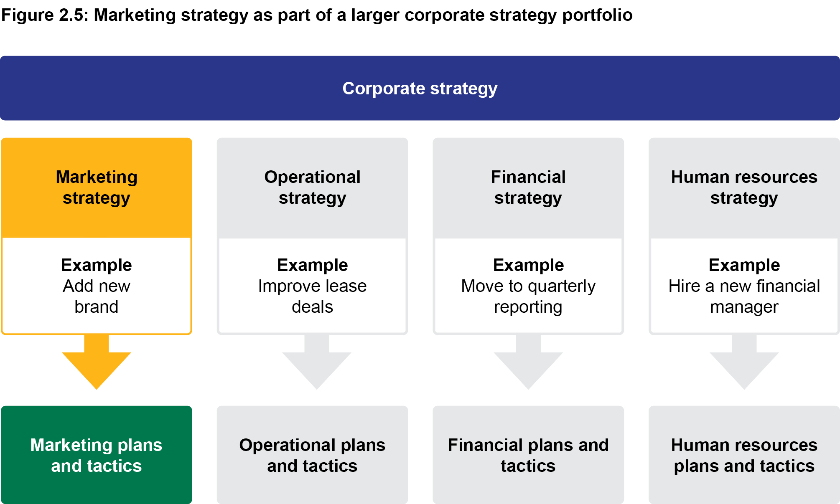The height and width of the screenshot is (504, 840).
Task: Select the grey arrow under Financial strategy
Action: click(x=528, y=364)
